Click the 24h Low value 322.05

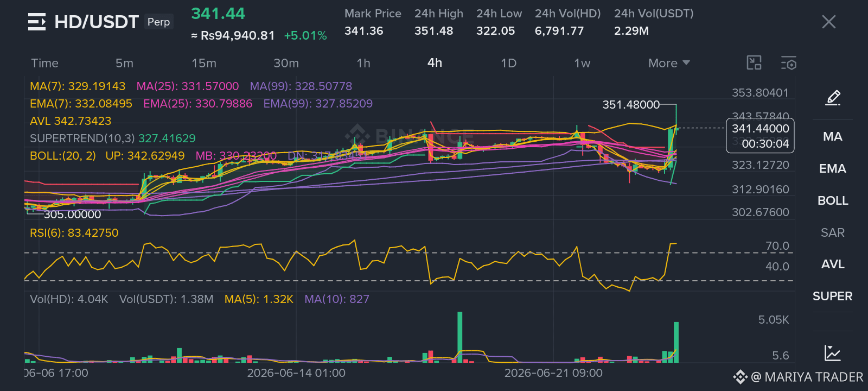tap(496, 31)
